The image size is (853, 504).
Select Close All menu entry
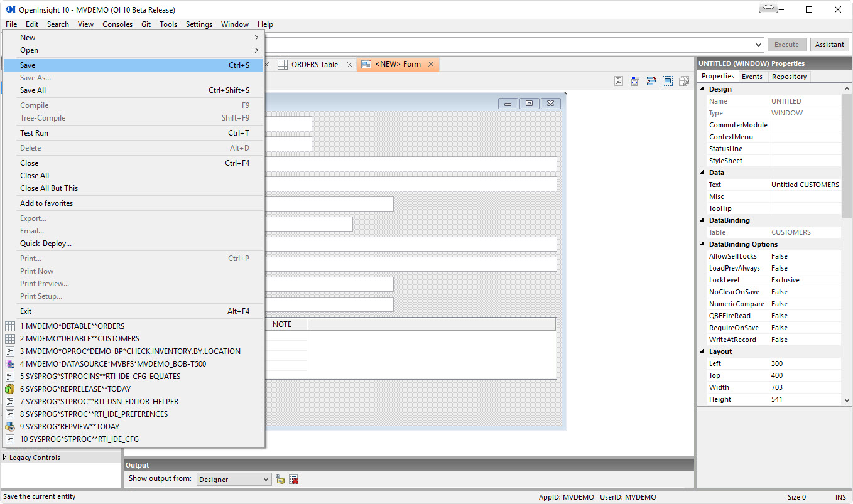133,176
